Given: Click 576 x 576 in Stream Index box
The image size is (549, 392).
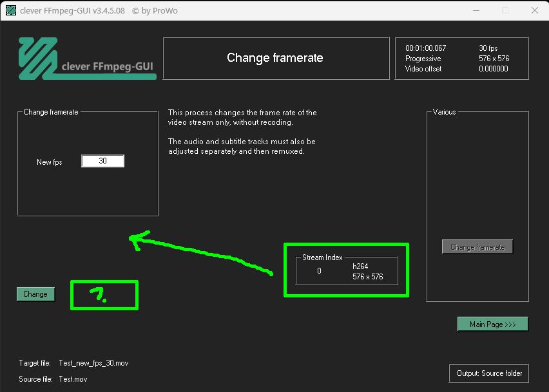Looking at the screenshot, I should pyautogui.click(x=368, y=277).
